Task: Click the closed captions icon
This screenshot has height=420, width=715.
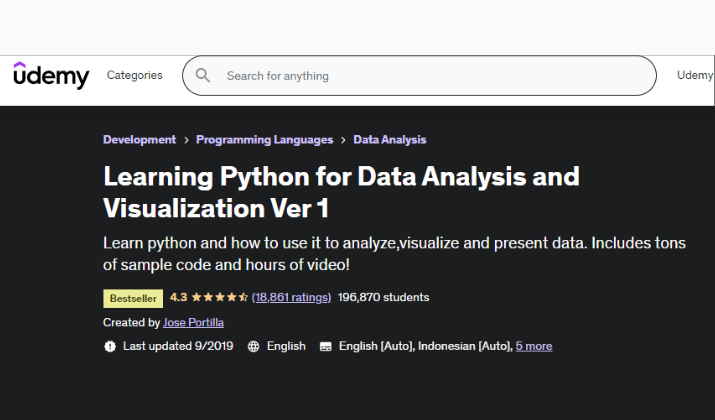Action: (325, 346)
